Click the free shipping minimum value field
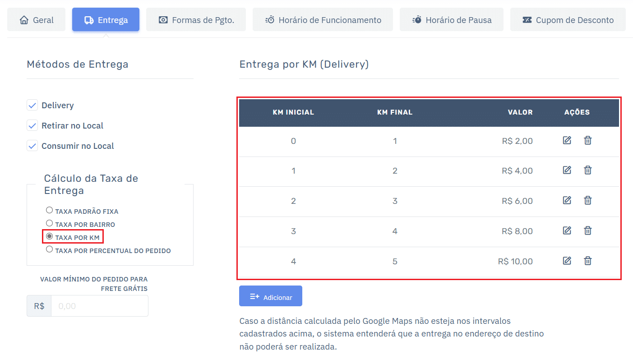Viewport: 633px width, 364px height. (99, 305)
